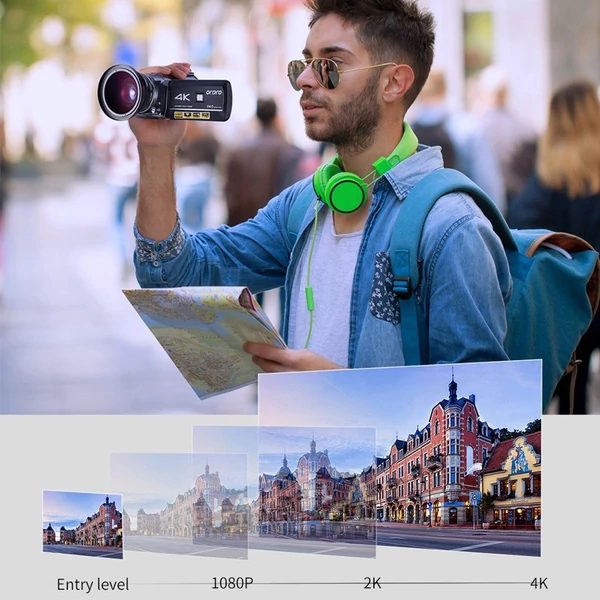600x600 pixels.
Task: Click the inline remote on headphone cable
Action: 310,300
